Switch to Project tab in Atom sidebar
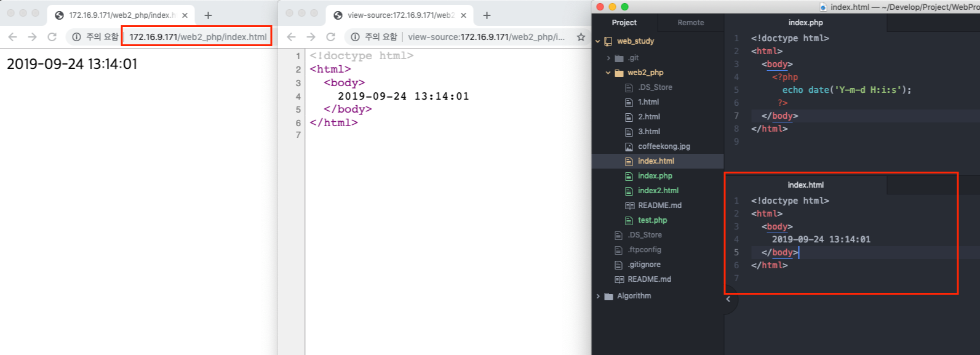Image resolution: width=980 pixels, height=355 pixels. coord(624,23)
